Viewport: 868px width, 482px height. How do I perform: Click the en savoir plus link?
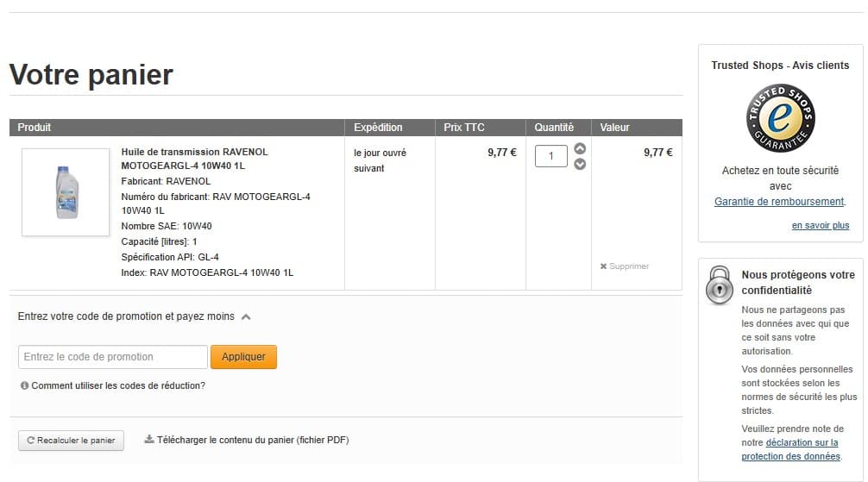coord(820,226)
